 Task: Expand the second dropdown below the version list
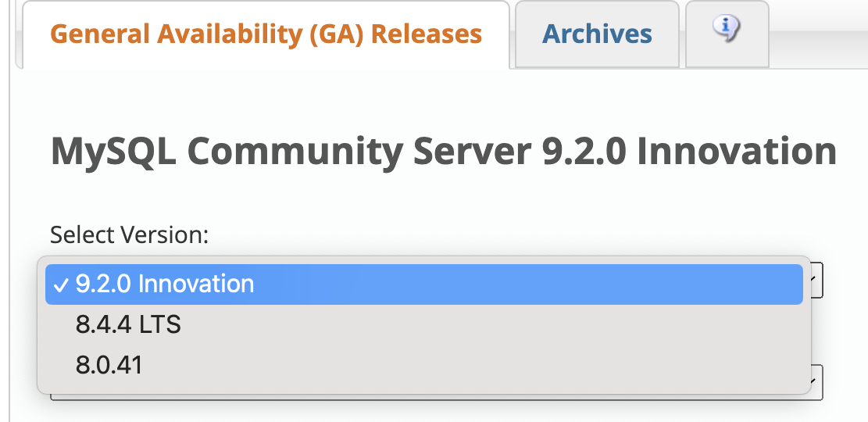click(816, 383)
